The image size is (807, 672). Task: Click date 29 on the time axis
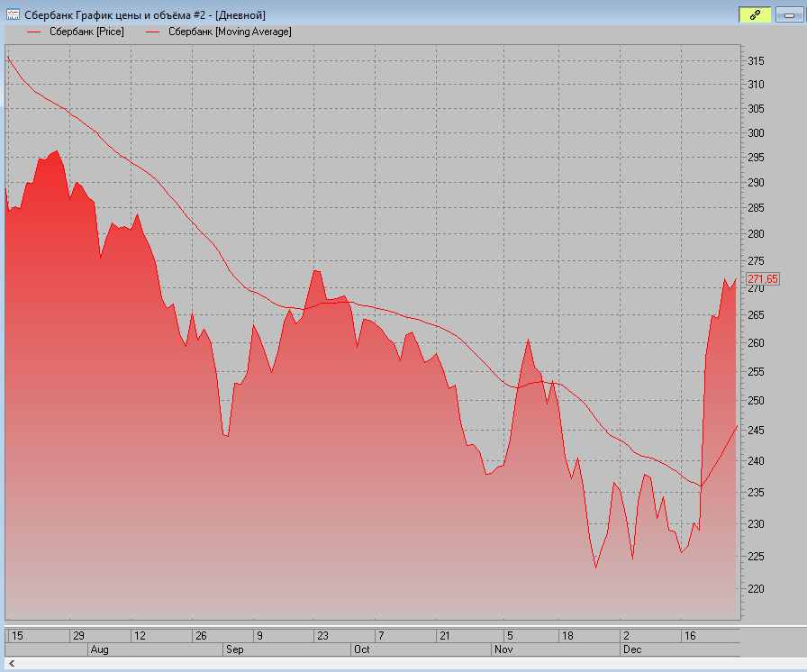pyautogui.click(x=78, y=636)
